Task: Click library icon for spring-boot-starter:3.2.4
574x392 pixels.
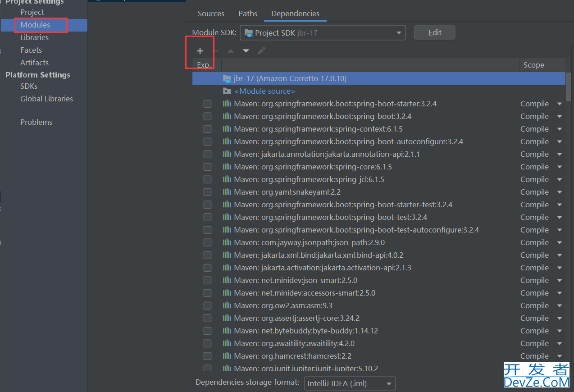Action: [227, 104]
